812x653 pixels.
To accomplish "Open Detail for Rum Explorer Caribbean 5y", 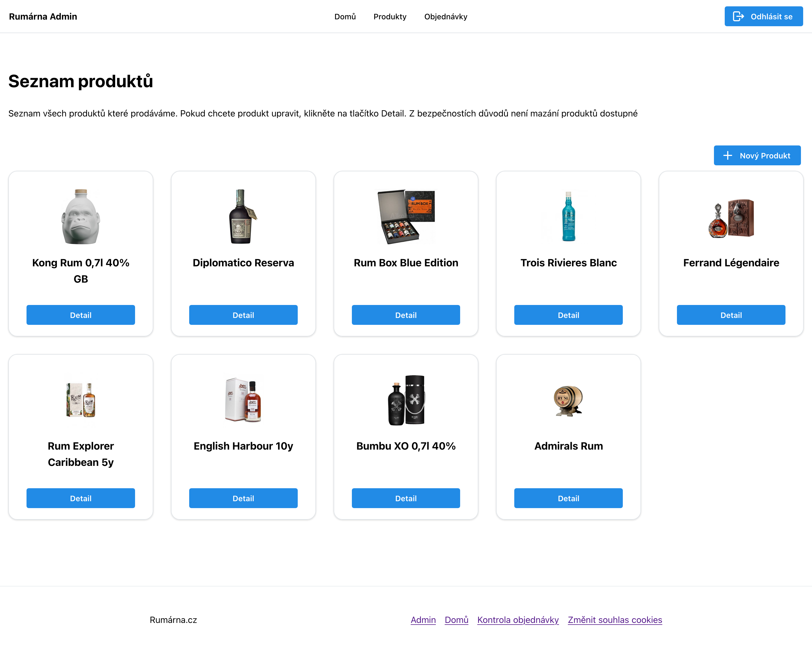I will (81, 498).
